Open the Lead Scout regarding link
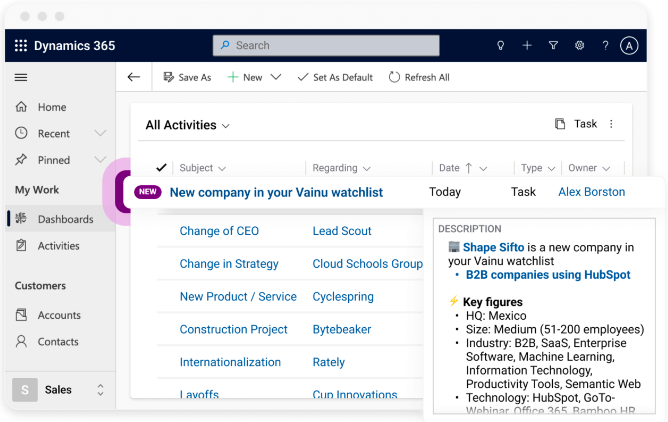The image size is (668, 422). pos(342,231)
